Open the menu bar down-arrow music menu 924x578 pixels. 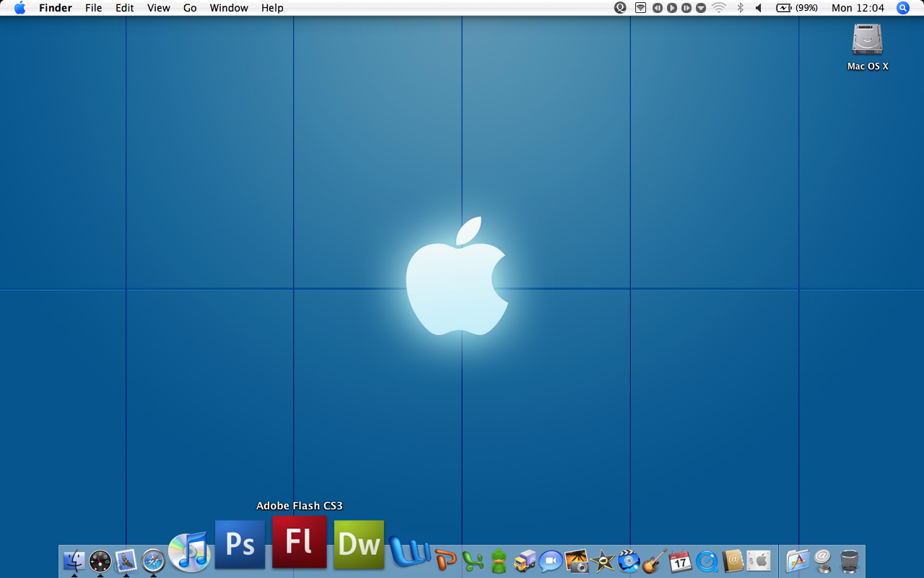pos(701,8)
